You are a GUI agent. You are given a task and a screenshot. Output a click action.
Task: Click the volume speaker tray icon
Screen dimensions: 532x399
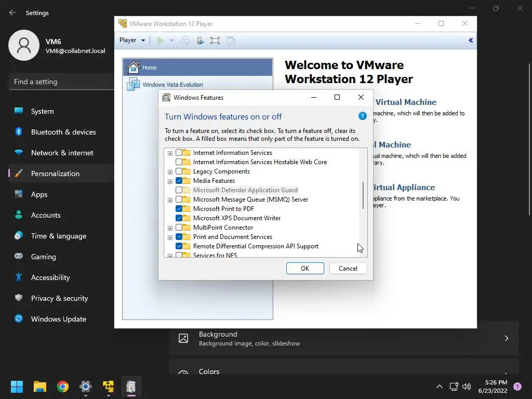pos(467,387)
